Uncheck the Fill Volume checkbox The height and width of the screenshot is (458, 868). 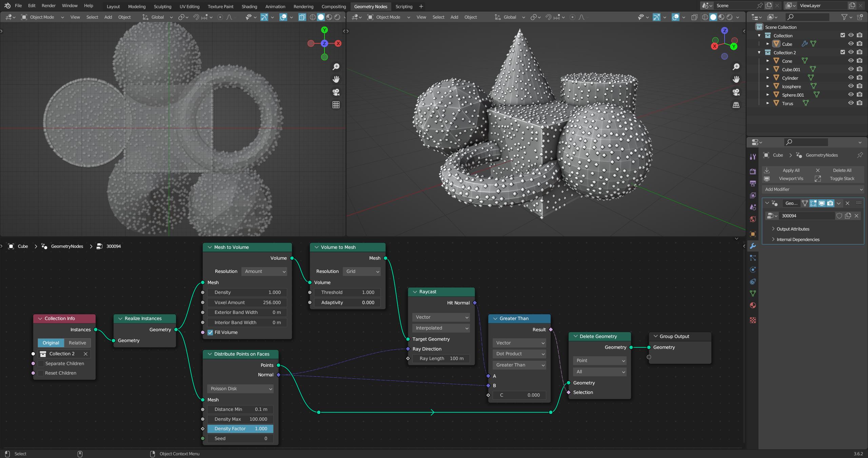tap(210, 332)
